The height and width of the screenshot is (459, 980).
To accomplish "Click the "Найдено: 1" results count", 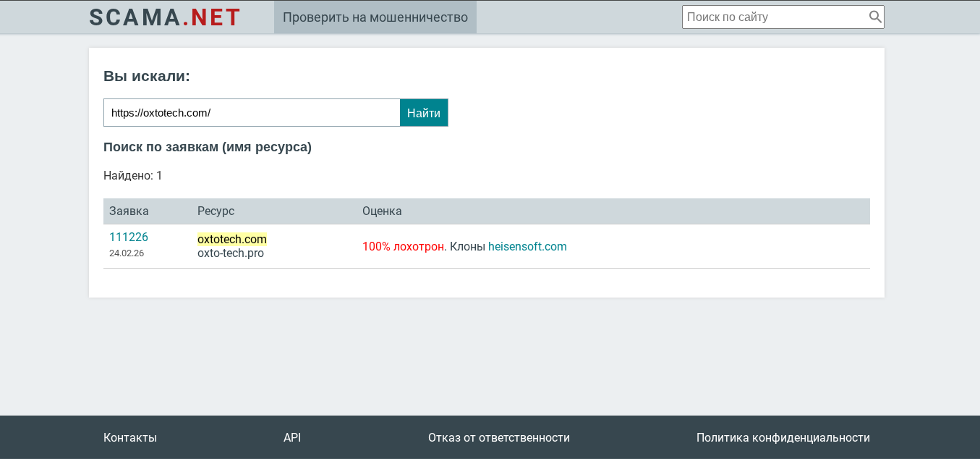I will click(x=133, y=176).
